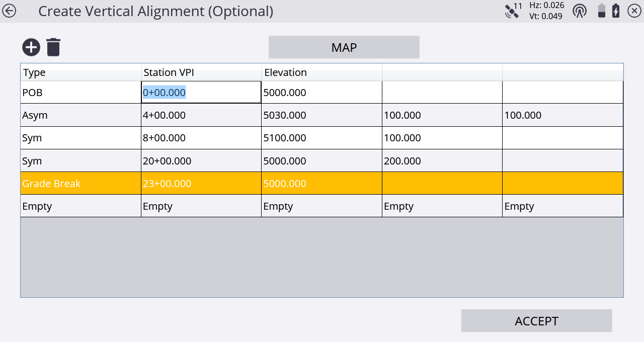Select the POB station field 0+00.000
Image resolution: width=644 pixels, height=342 pixels.
[201, 93]
